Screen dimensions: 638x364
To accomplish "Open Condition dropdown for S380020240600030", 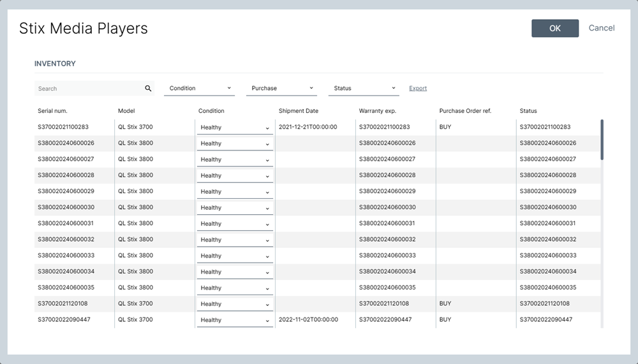I will click(x=235, y=208).
